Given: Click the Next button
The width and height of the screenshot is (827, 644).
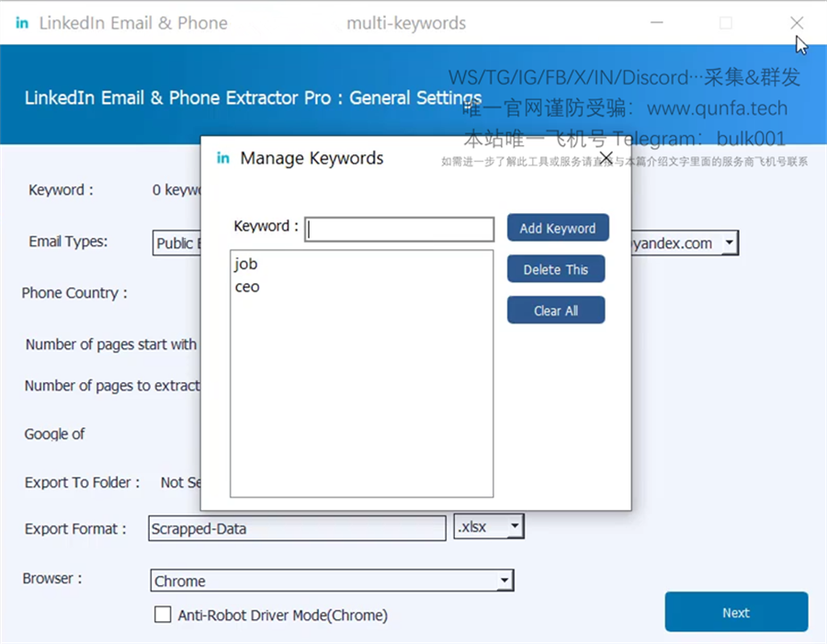Looking at the screenshot, I should (x=736, y=612).
